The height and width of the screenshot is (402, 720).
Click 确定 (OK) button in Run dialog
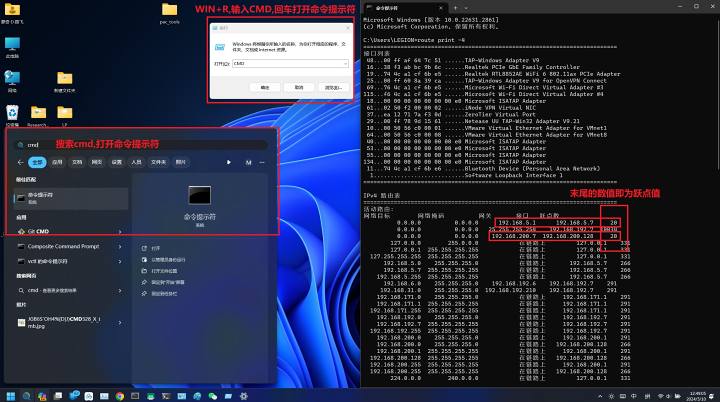pyautogui.click(x=266, y=87)
